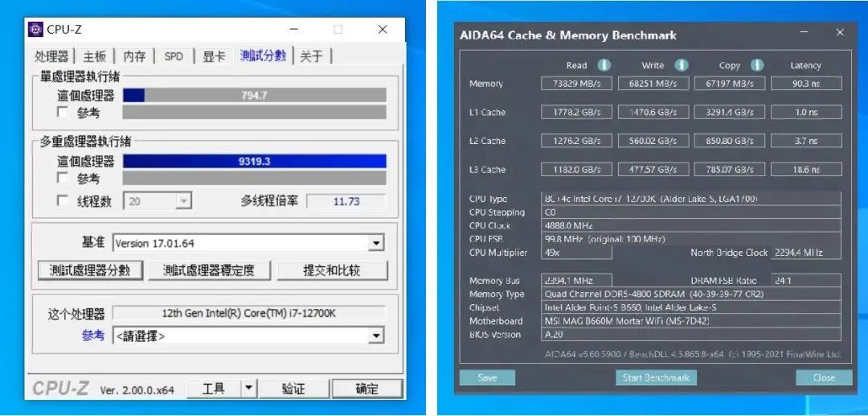Open the thread count dropdown showing 20
This screenshot has height=416, width=868.
(183, 201)
